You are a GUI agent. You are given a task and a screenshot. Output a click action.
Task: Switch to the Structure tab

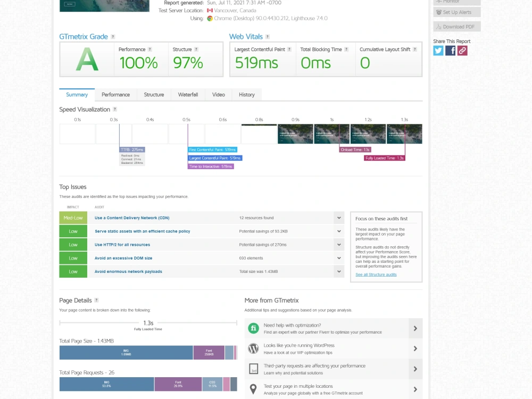pos(154,95)
